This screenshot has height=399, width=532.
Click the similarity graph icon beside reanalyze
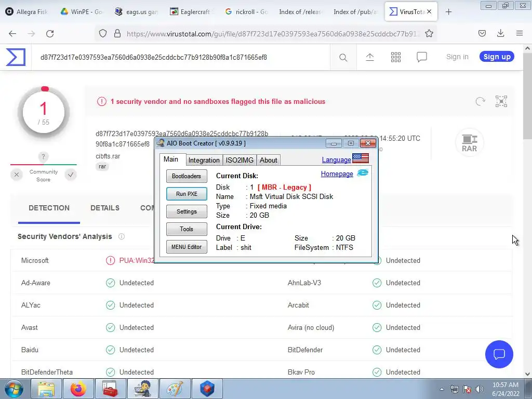tap(501, 101)
